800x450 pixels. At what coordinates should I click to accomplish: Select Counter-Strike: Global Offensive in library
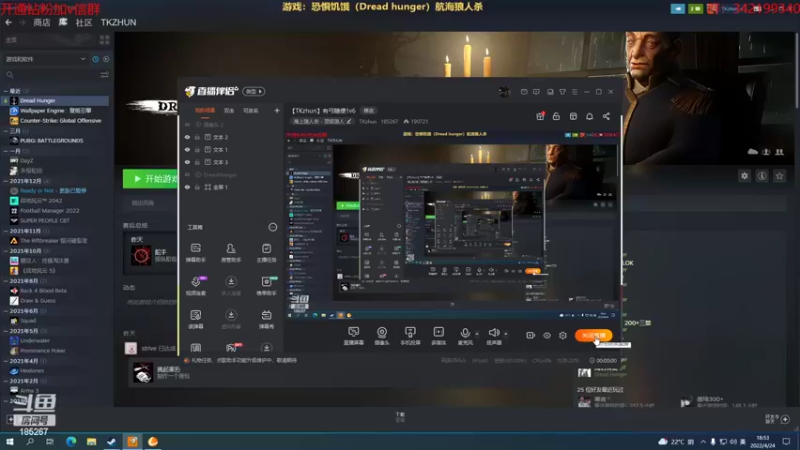tap(56, 121)
